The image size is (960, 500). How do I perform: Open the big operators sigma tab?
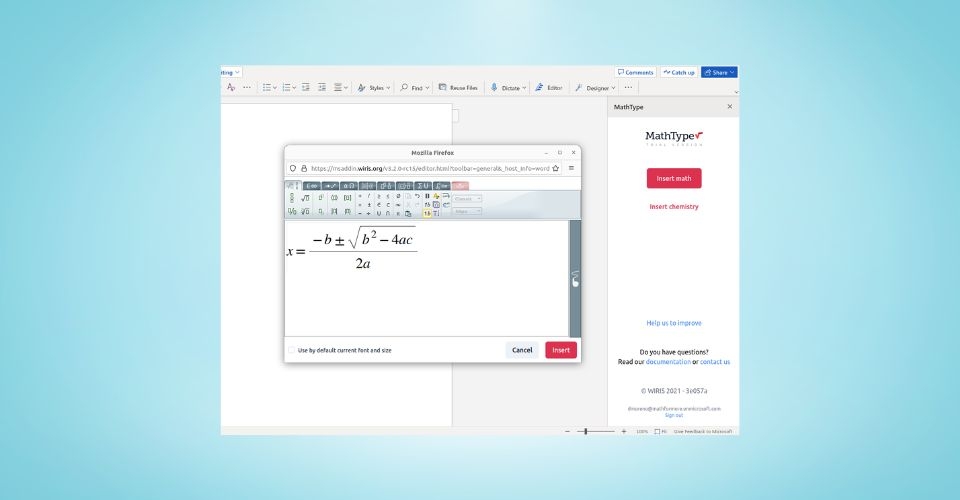(x=422, y=185)
